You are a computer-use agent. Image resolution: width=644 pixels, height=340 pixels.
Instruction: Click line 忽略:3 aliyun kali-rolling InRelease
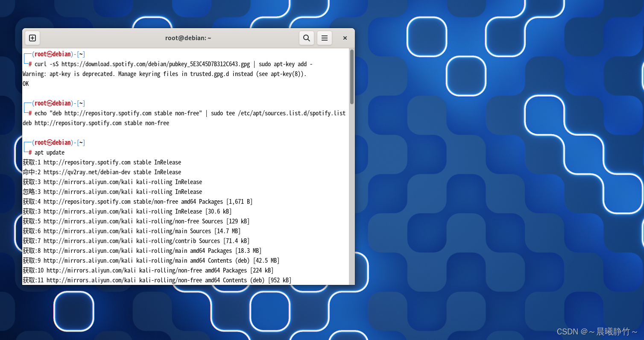click(x=112, y=192)
